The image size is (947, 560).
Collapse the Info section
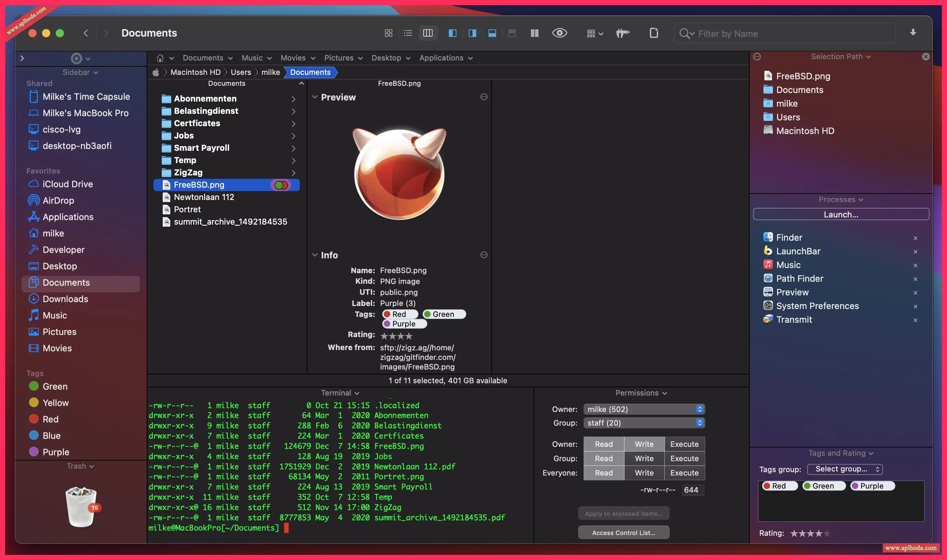point(315,255)
